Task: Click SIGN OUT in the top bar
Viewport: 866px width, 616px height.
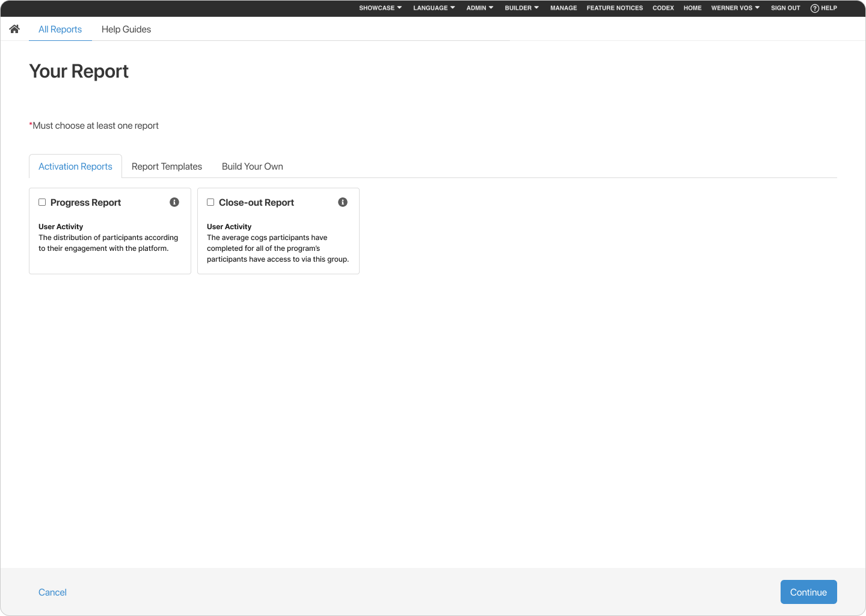Action: tap(785, 8)
